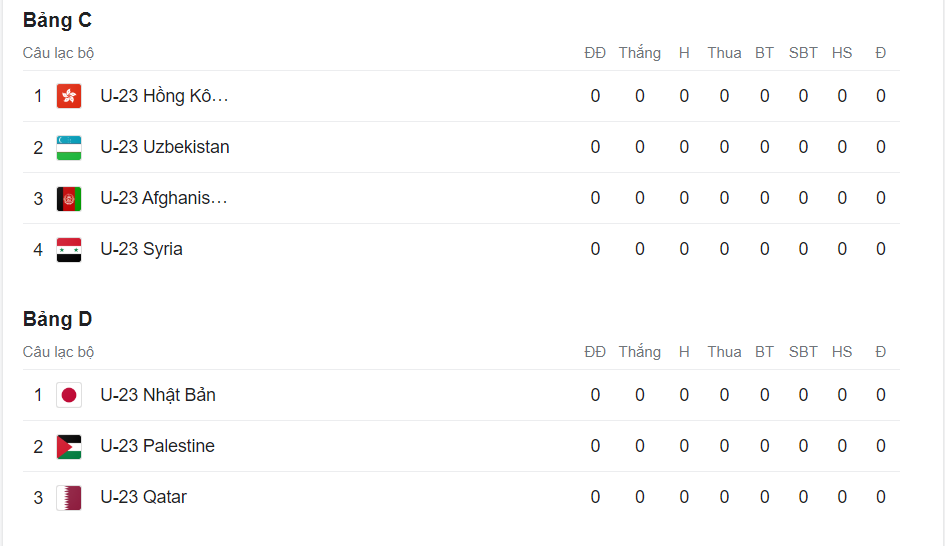Select the U-23 Afghanis… team name

click(x=164, y=198)
